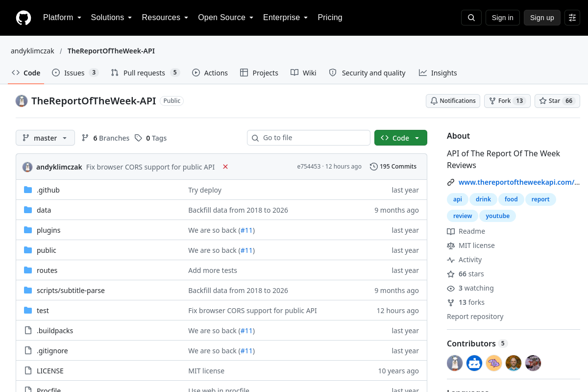This screenshot has height=392, width=588.
Task: Open the blue robot contributor avatar
Action: (x=474, y=363)
